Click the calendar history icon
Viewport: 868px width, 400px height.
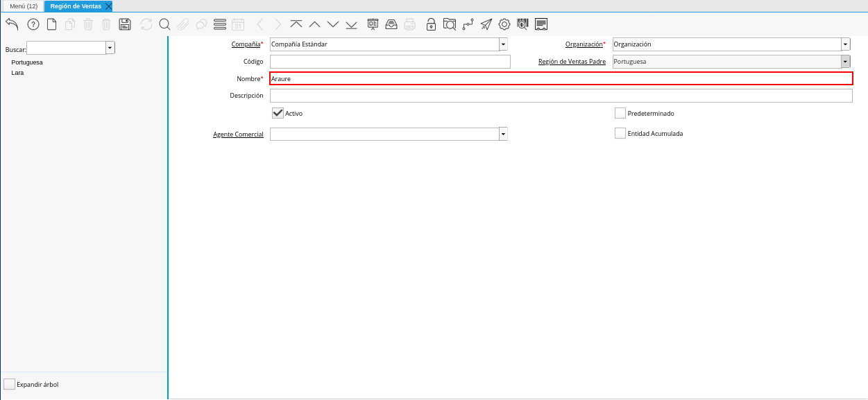(x=238, y=24)
